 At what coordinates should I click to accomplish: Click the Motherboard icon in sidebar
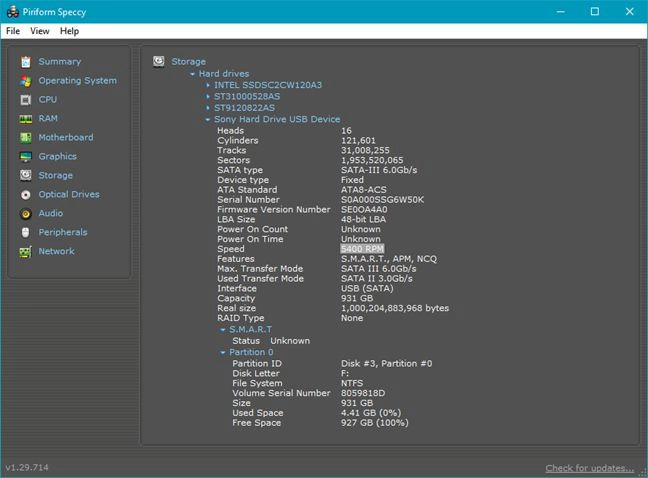coord(26,138)
